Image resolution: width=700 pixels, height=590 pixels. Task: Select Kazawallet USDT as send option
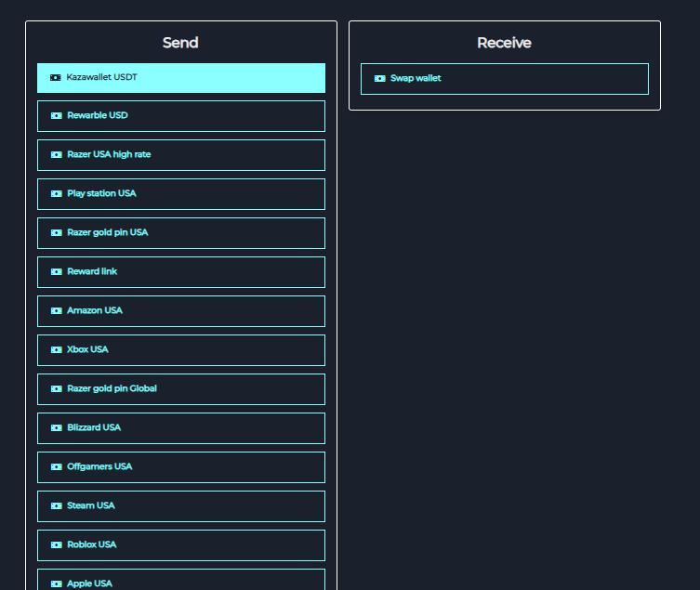pos(181,78)
